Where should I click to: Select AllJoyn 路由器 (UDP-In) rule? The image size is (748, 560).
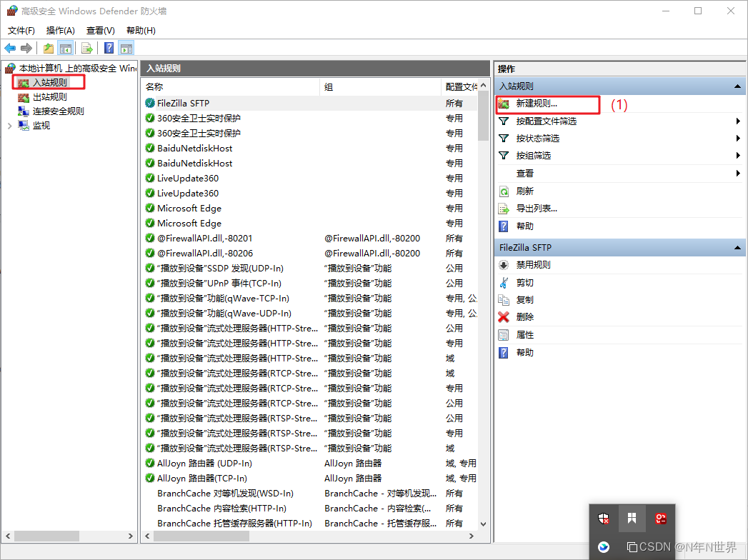[x=310, y=463]
